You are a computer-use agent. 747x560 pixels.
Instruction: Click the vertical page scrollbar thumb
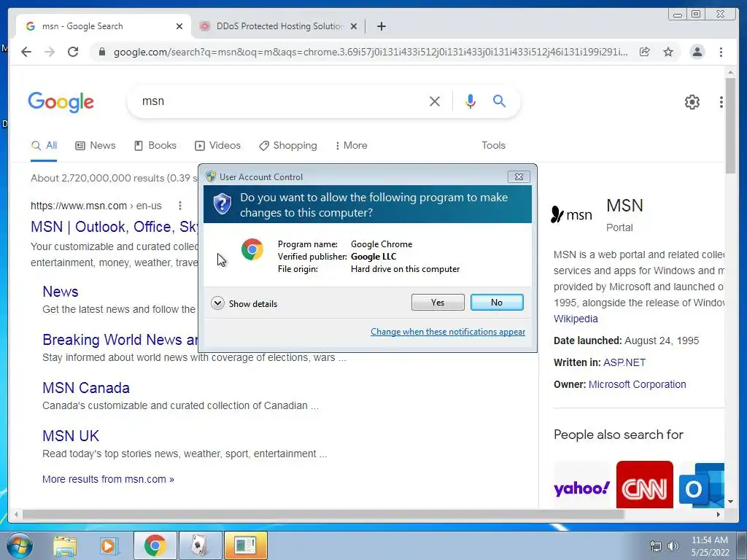(x=730, y=125)
